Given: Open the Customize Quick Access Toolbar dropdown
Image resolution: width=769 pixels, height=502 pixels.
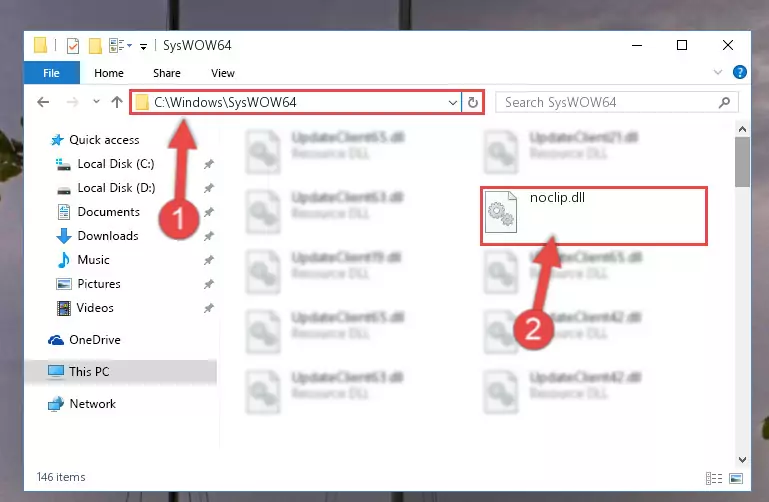Looking at the screenshot, I should 143,47.
